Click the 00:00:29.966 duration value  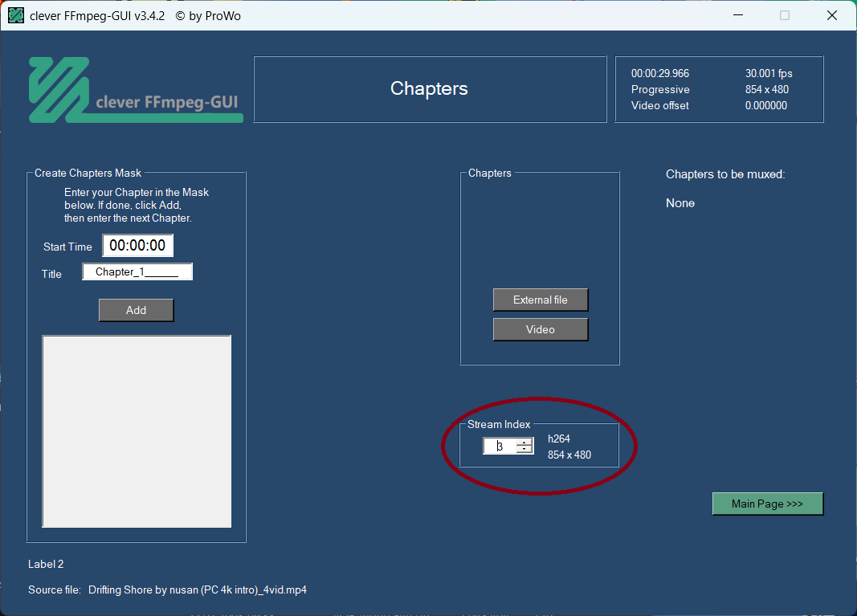pyautogui.click(x=660, y=73)
